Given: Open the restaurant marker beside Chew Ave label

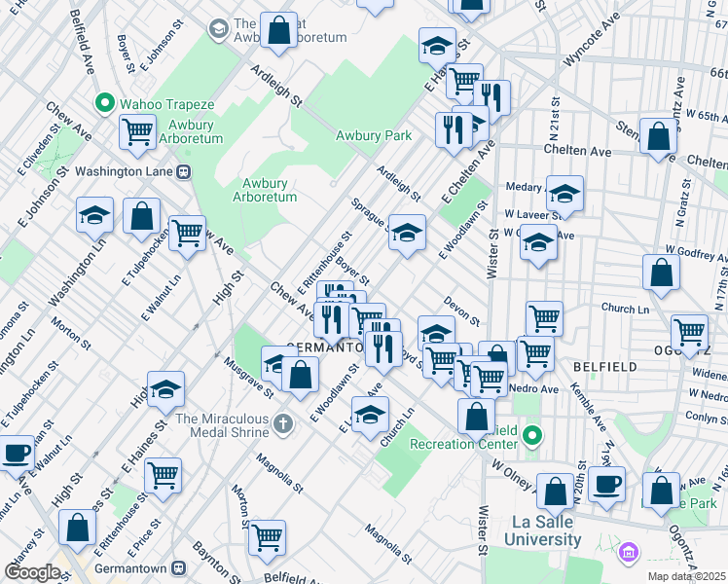Looking at the screenshot, I should pos(332,320).
